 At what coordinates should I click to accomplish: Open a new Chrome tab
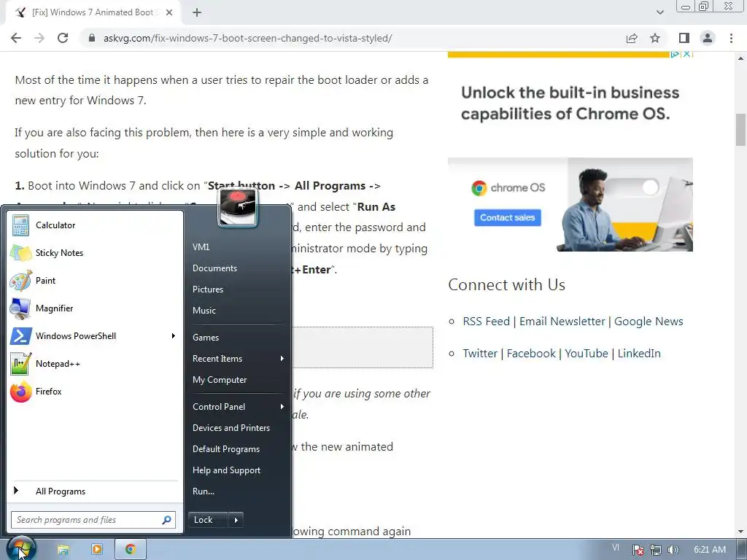click(197, 12)
